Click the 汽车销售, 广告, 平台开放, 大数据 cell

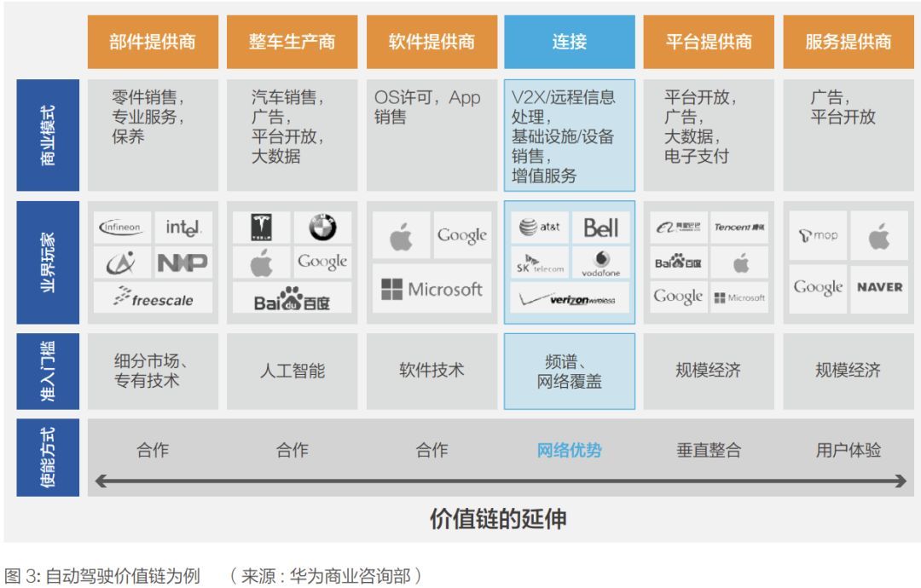tap(292, 135)
